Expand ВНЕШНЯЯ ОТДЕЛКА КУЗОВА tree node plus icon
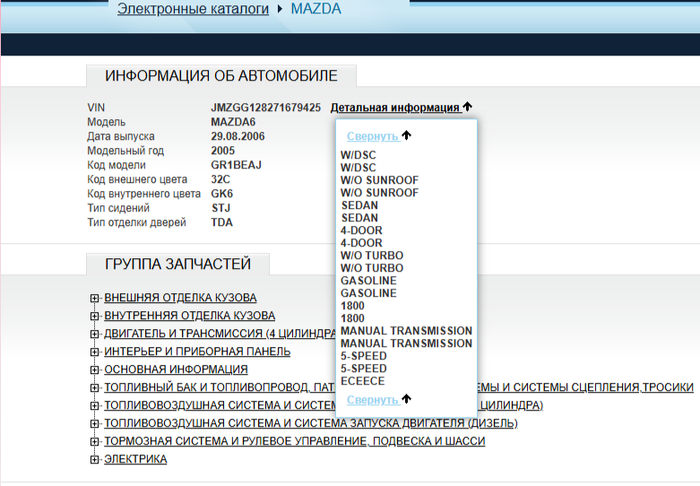Screen dimensions: 700x486 coord(95,298)
